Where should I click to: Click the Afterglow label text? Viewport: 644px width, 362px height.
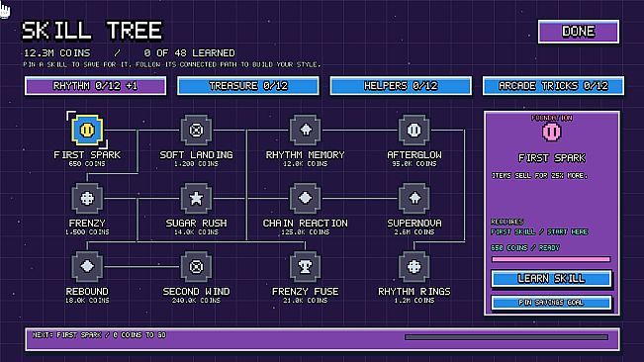tap(414, 155)
